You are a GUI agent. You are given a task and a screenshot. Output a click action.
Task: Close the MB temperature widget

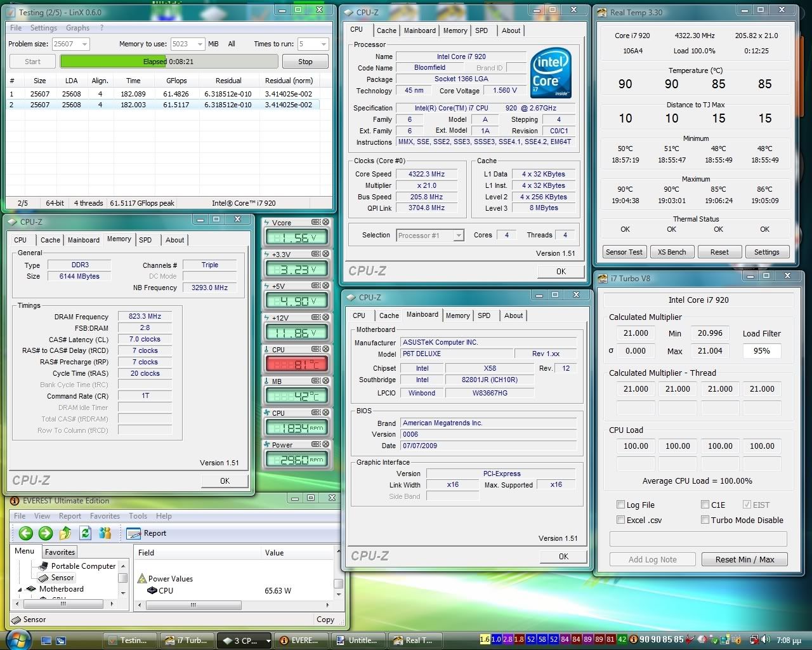click(326, 381)
